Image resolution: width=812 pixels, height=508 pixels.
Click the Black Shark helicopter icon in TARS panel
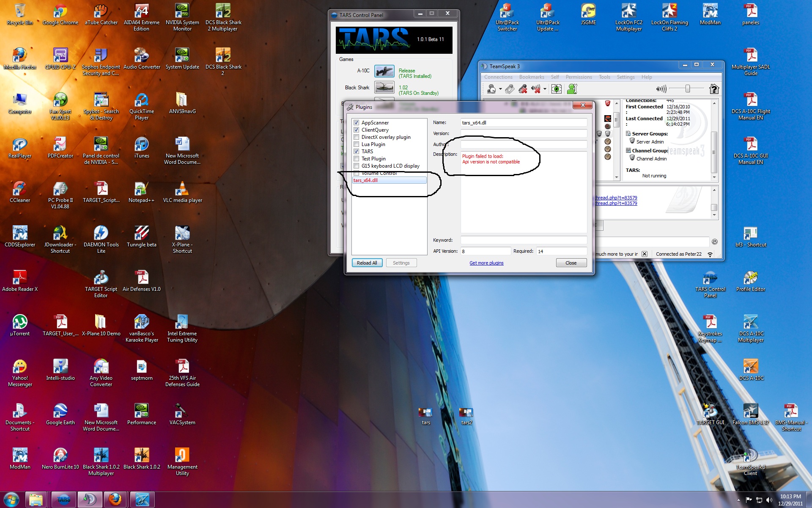[x=384, y=88]
